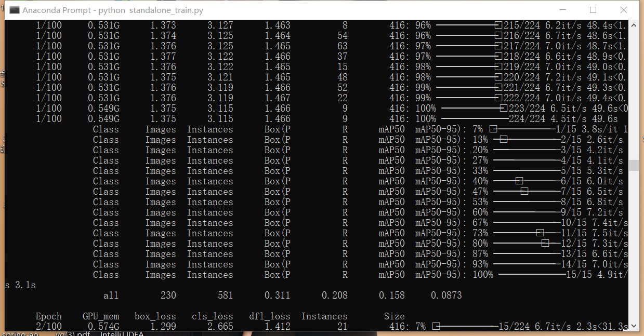Click the '581' instances count
The width and height of the screenshot is (644, 336).
pos(226,295)
